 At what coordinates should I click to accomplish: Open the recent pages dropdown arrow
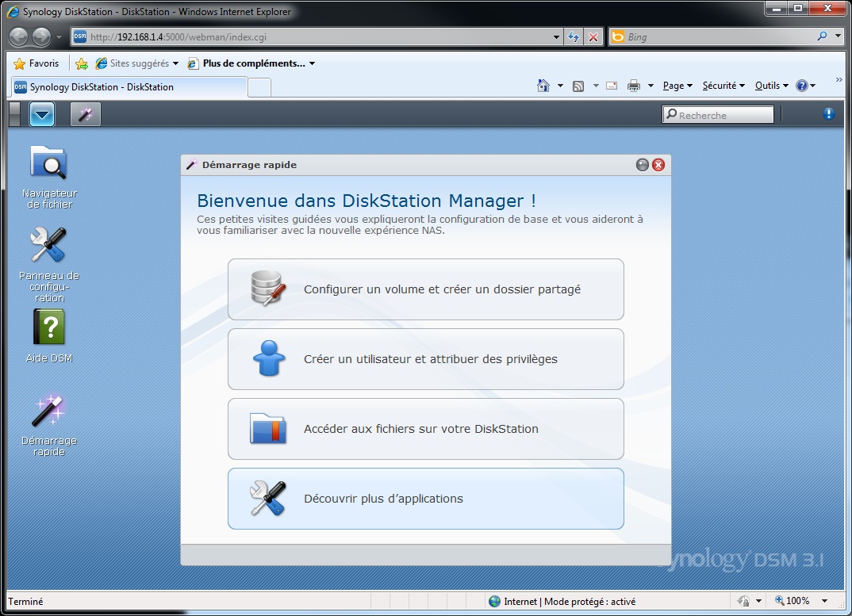point(59,37)
